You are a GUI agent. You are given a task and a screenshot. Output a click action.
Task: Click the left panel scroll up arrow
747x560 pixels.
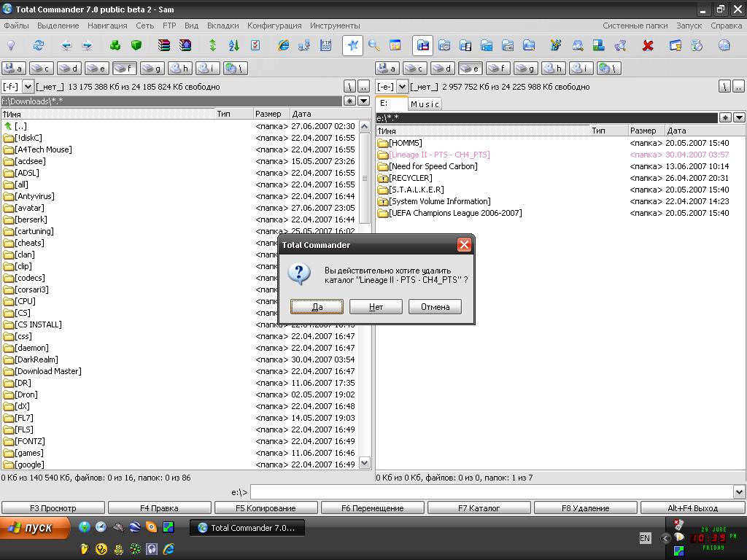[365, 127]
